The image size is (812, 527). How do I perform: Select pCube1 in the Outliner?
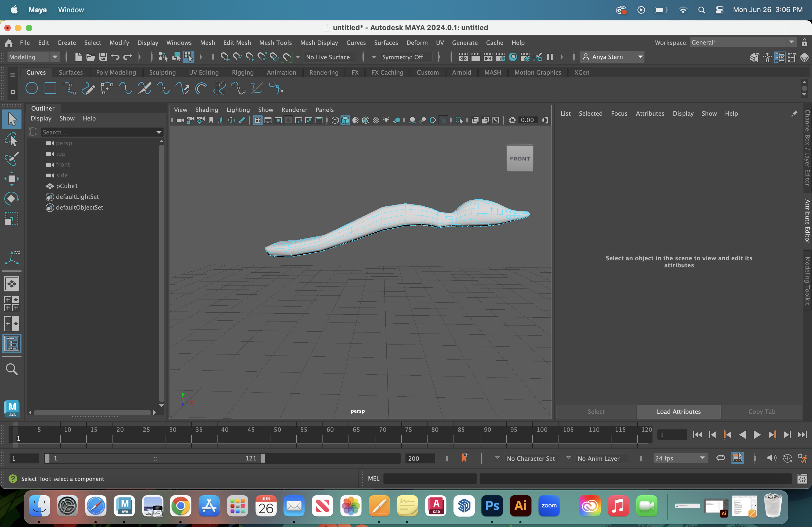click(x=67, y=186)
